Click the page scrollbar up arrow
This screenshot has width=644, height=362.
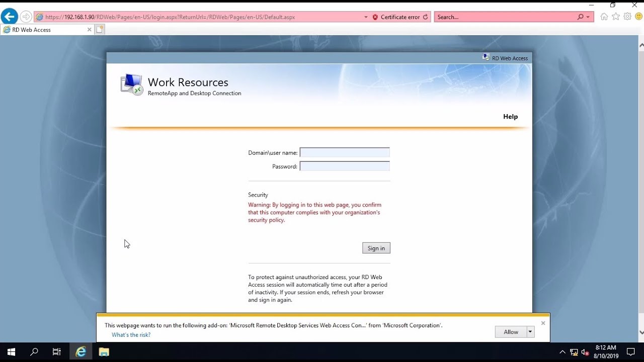click(641, 45)
